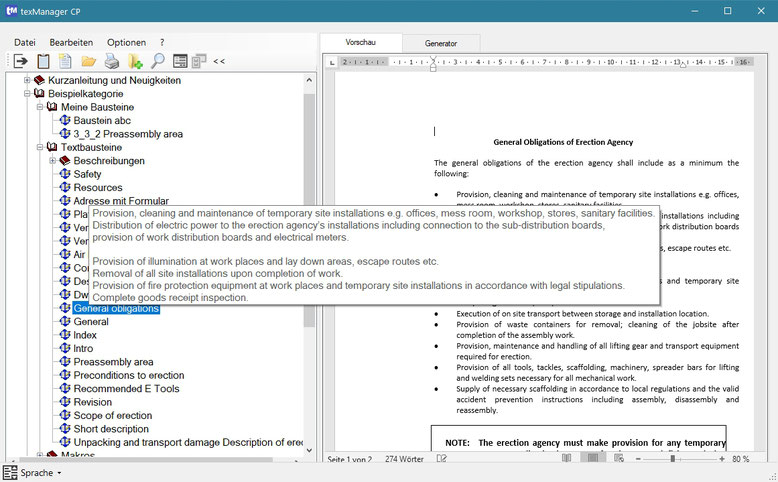Collapse the Meine Bausteine node

tap(40, 107)
